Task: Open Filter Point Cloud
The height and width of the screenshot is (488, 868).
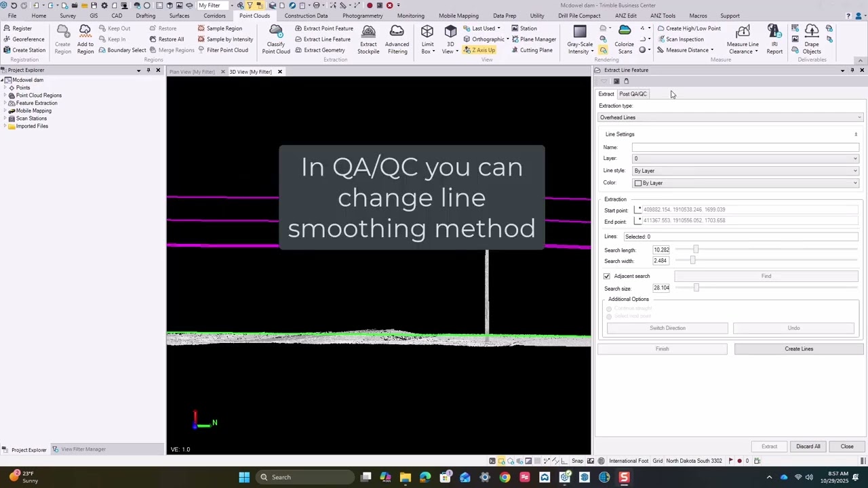Action: pos(222,50)
